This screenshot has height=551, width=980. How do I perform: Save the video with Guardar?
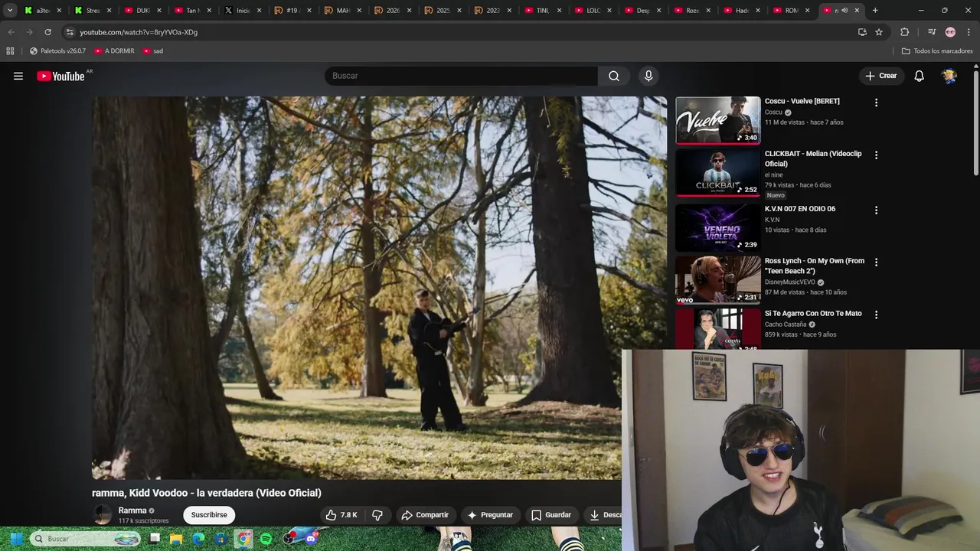551,515
